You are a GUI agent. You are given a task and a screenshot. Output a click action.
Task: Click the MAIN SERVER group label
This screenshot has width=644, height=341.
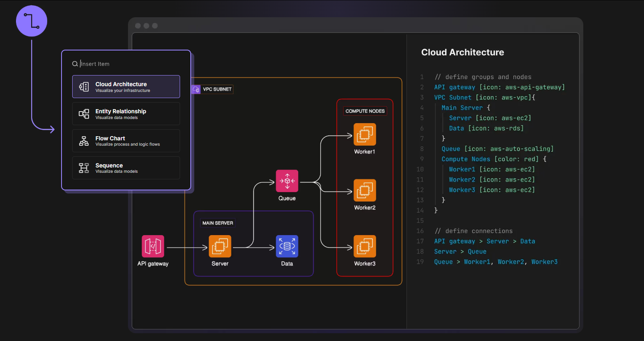(x=218, y=223)
